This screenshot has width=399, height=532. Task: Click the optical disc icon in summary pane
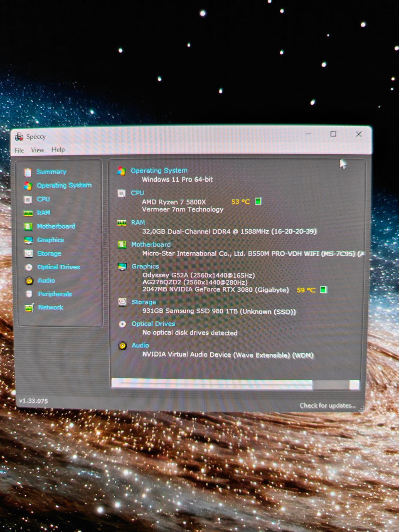(122, 324)
